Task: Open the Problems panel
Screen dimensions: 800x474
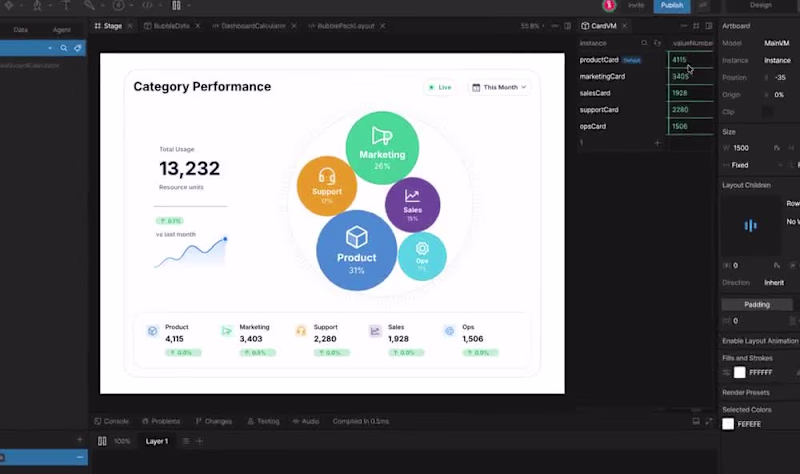Action: coord(161,421)
